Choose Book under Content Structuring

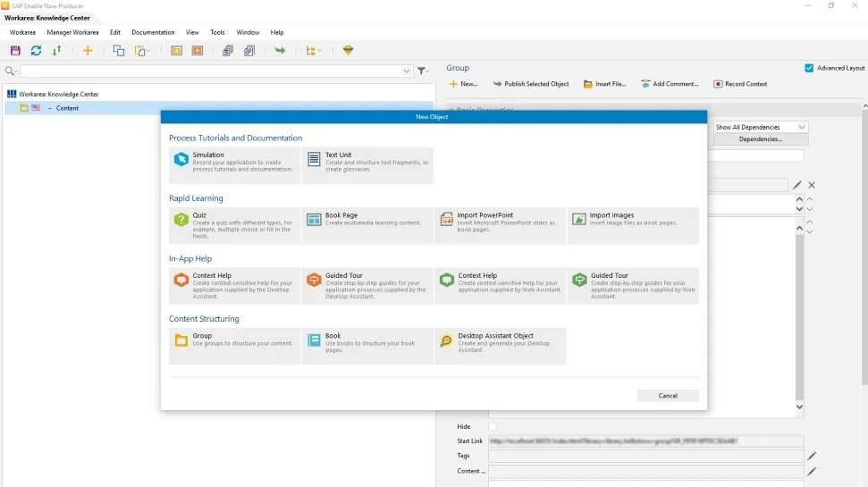click(367, 346)
